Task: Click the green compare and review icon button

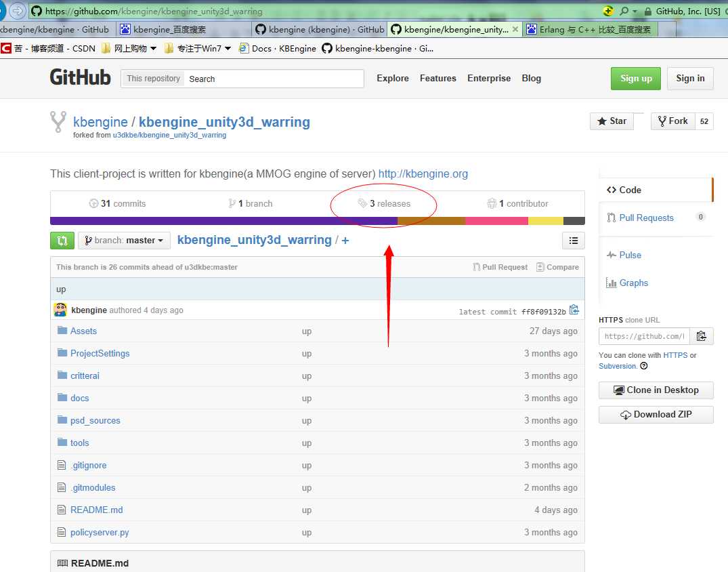Action: [x=62, y=241]
